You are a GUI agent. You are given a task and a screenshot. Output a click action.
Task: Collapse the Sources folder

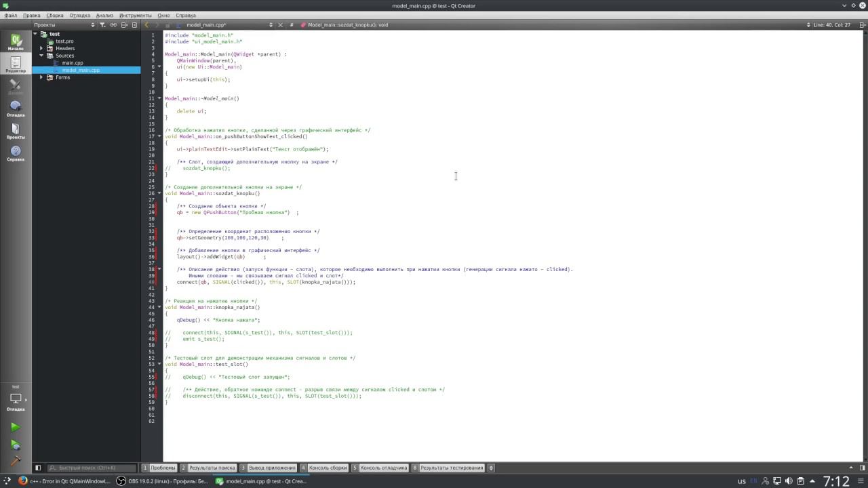point(41,56)
